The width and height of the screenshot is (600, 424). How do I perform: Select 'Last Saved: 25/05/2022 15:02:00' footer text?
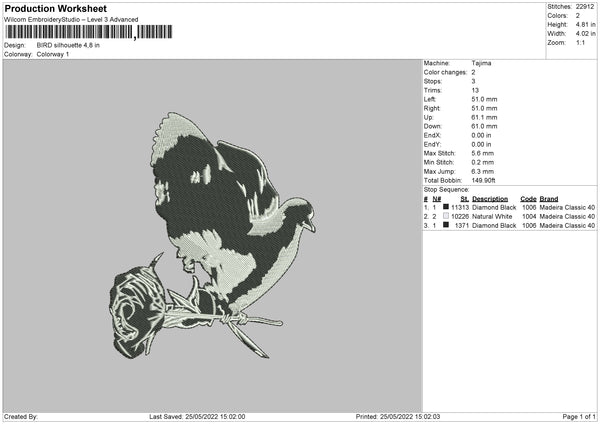[197, 416]
